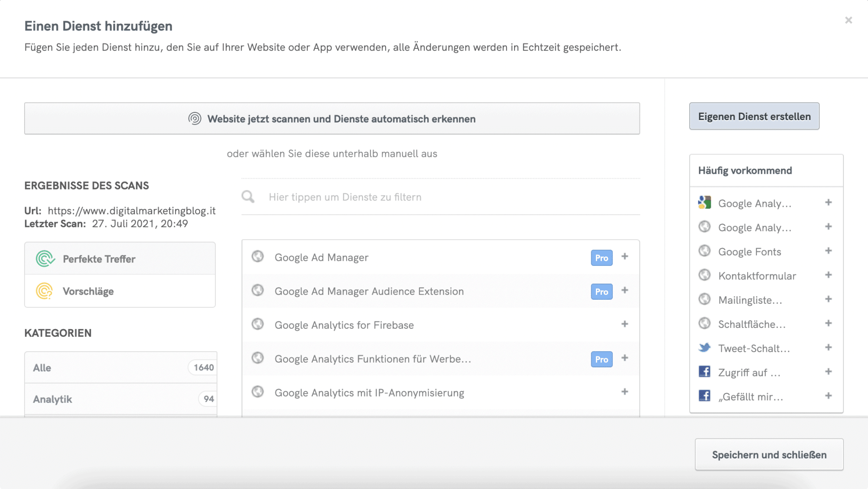Add Google Analytics for Firebase with plus
The width and height of the screenshot is (868, 489).
625,324
